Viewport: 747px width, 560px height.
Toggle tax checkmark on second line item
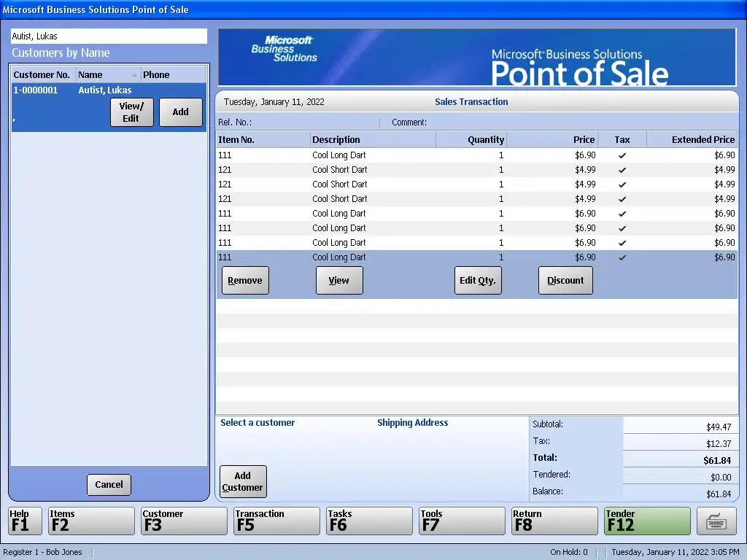tap(622, 170)
